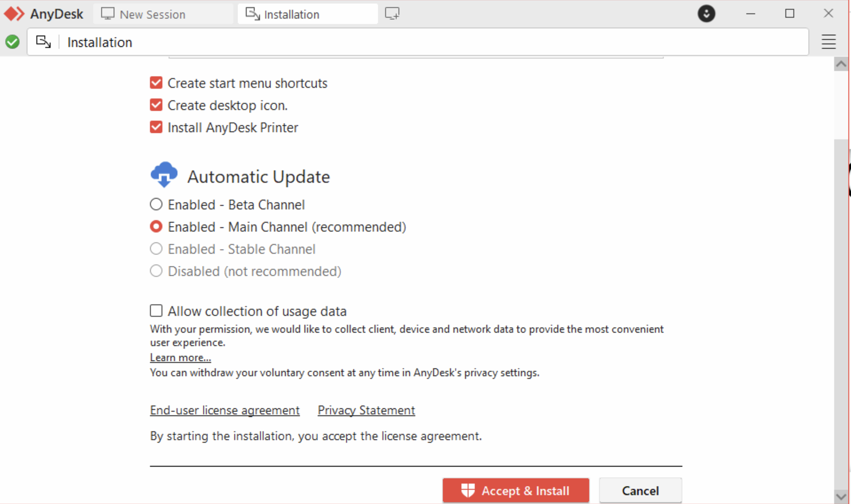Click the AnyDesk logo icon
Image resolution: width=851 pixels, height=504 pixels.
tap(14, 14)
